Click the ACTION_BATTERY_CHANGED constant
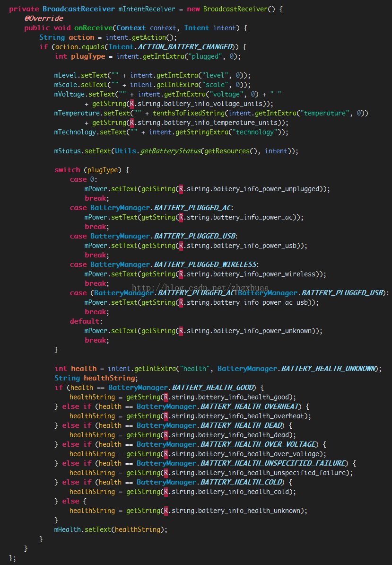 (x=185, y=47)
